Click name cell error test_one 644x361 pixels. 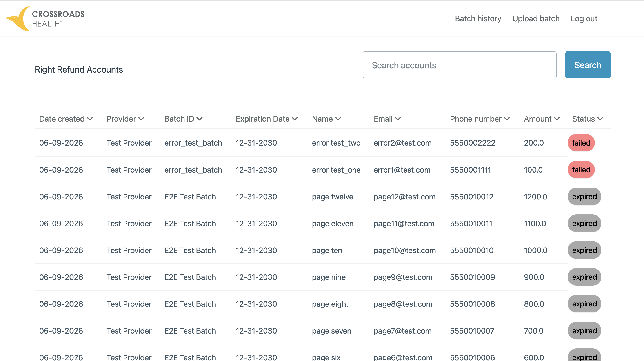click(x=336, y=170)
